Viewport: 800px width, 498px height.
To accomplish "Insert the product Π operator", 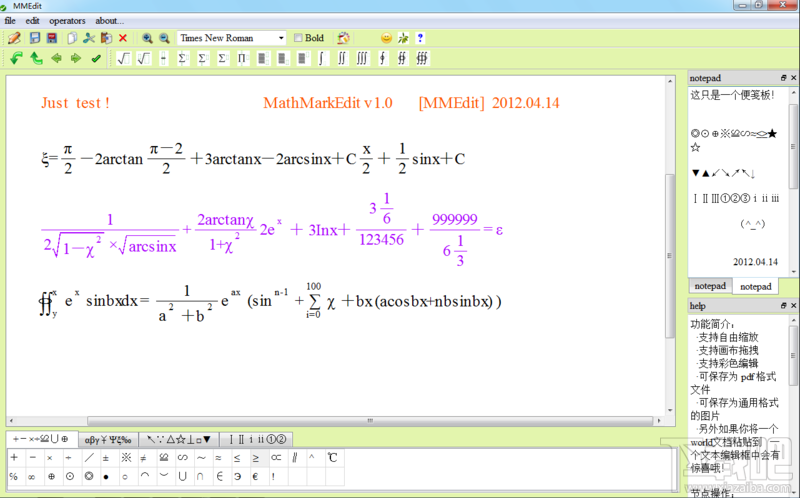I will (242, 58).
